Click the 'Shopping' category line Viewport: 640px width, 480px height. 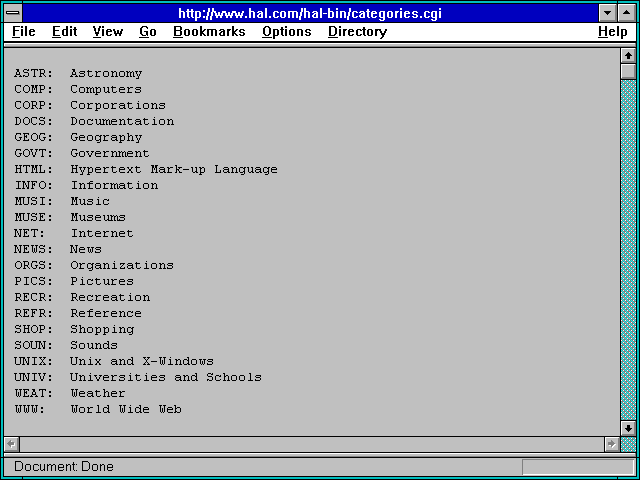74,329
